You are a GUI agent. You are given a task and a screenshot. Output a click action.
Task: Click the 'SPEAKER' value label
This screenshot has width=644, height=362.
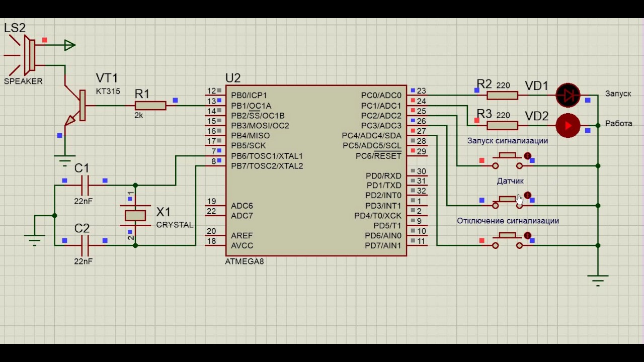pos(23,81)
